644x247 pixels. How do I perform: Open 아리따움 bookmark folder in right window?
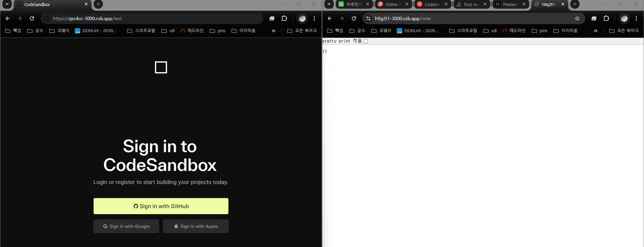pos(566,30)
